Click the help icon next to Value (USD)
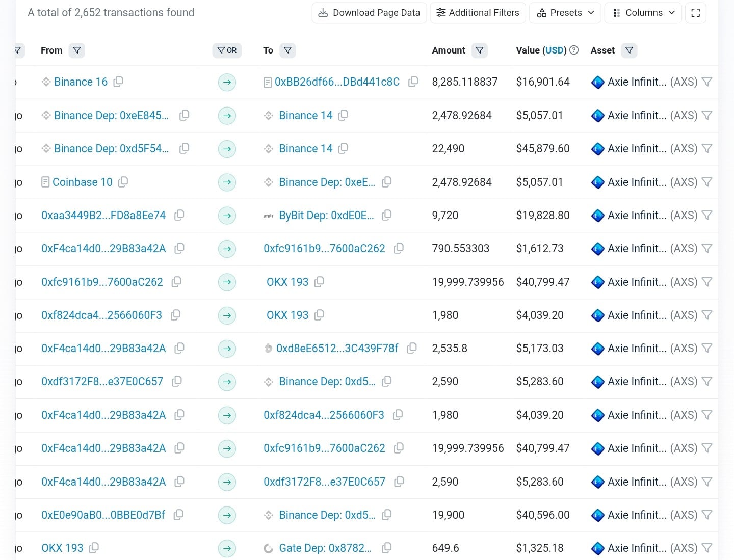 point(573,50)
